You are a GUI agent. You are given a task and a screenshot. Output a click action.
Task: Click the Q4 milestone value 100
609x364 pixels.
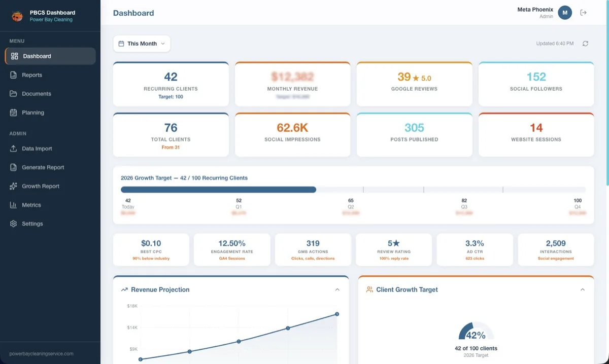(578, 201)
